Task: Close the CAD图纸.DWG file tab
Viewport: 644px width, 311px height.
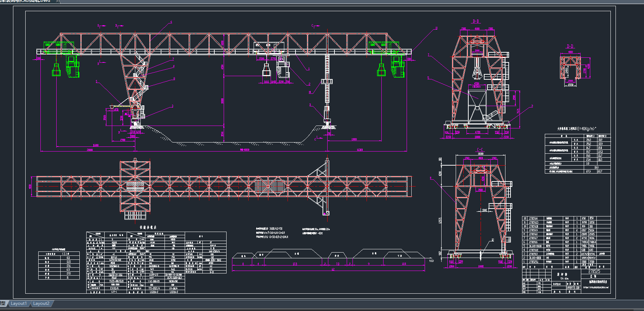Action: pos(58,1)
